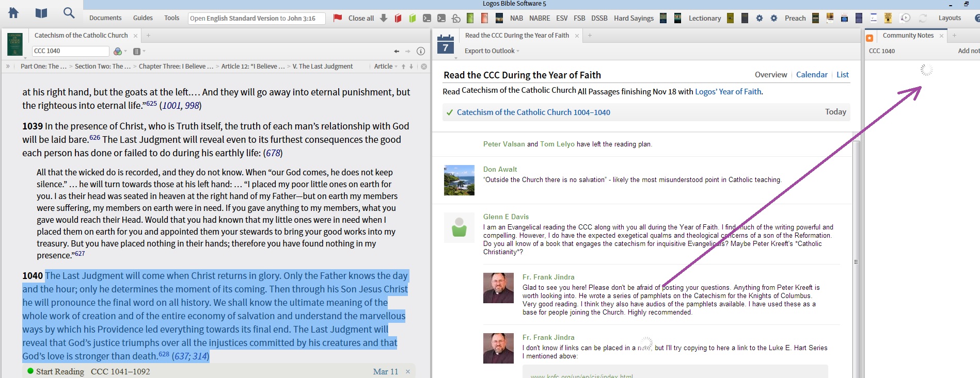Jump to the previous Article with the up arrow
Image resolution: width=980 pixels, height=378 pixels.
[404, 67]
